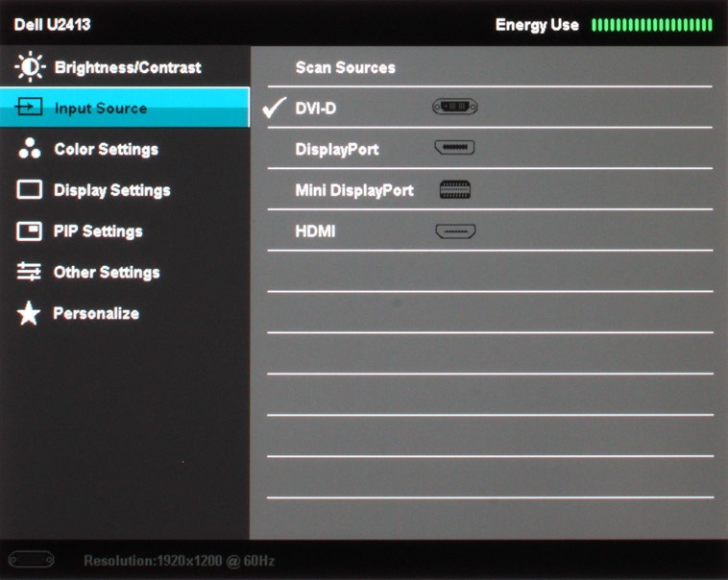Choose the Scan Sources option
This screenshot has height=580, width=728.
pos(490,67)
